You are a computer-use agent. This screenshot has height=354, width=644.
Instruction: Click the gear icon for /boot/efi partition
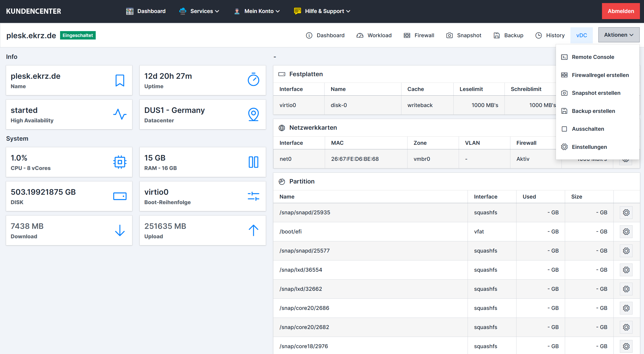[626, 231]
